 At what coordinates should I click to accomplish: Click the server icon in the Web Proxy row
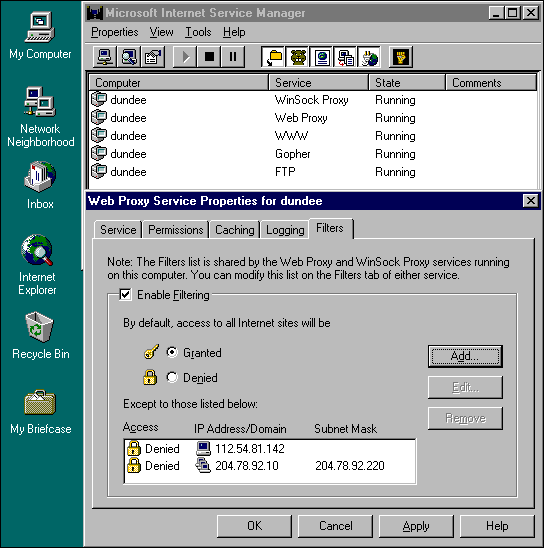pyautogui.click(x=99, y=117)
